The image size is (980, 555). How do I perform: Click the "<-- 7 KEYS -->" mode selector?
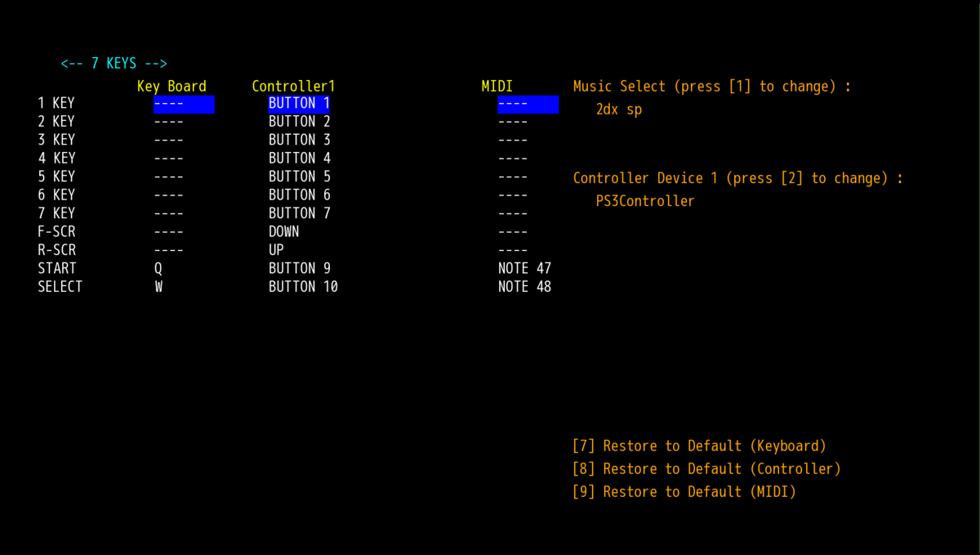pyautogui.click(x=114, y=64)
